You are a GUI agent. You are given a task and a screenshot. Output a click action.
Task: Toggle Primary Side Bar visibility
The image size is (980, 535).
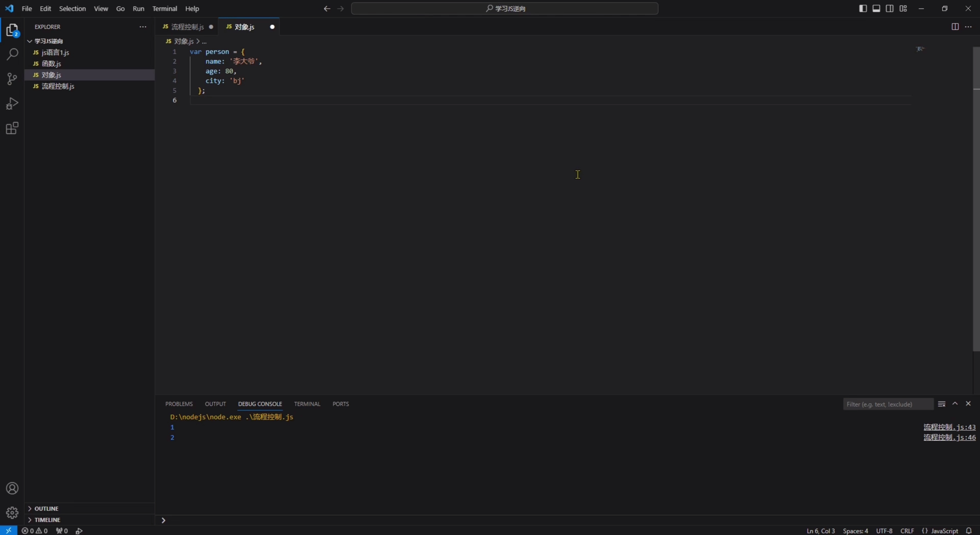coord(863,8)
